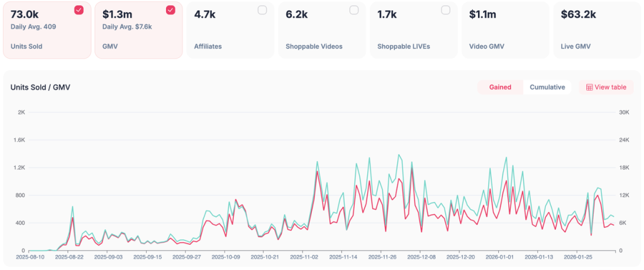Screen dimensions: 644x270
Task: Switch to the Cumulative tab
Action: [x=547, y=87]
